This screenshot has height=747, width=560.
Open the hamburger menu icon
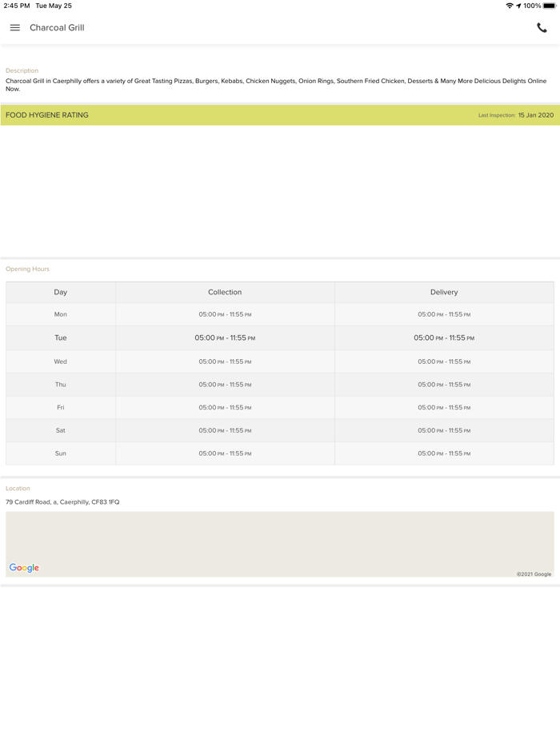(14, 28)
